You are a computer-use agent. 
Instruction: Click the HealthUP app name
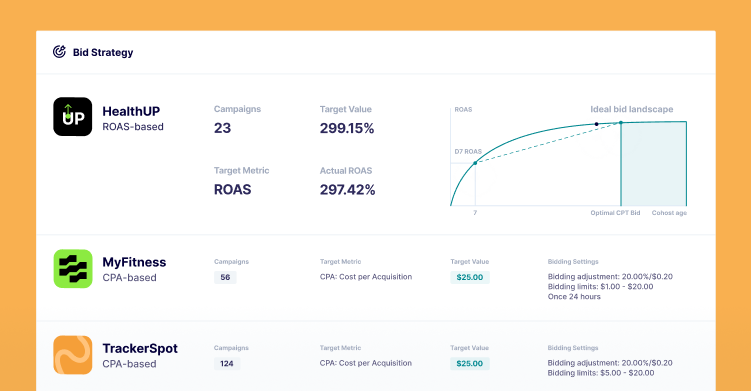[131, 111]
